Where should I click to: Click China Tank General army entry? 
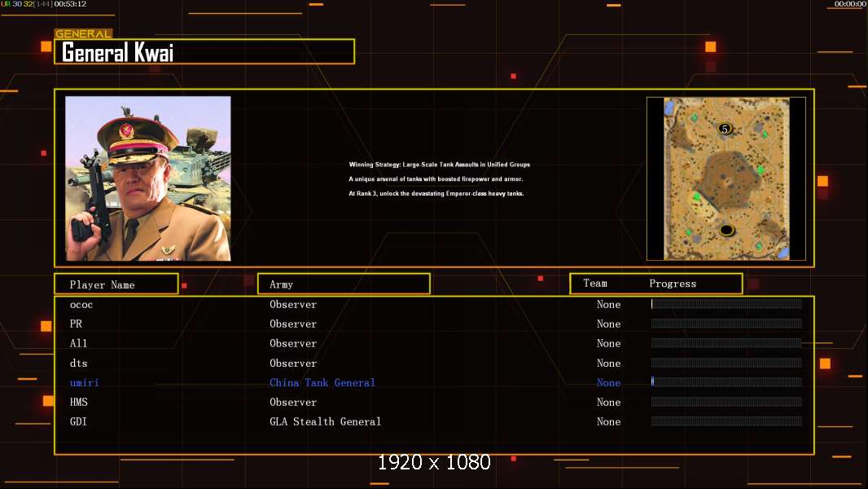pos(322,383)
